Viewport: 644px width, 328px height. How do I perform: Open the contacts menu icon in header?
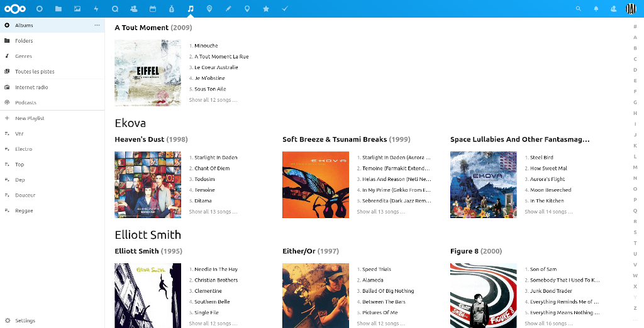coord(614,9)
